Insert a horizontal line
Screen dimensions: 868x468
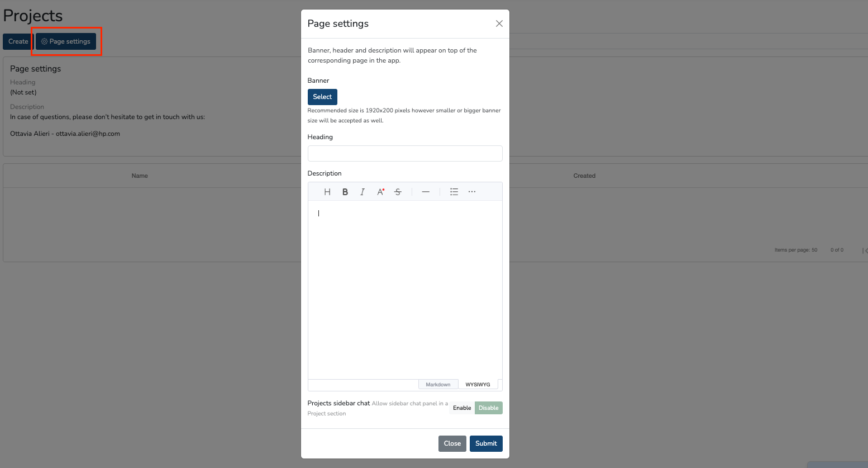point(426,192)
